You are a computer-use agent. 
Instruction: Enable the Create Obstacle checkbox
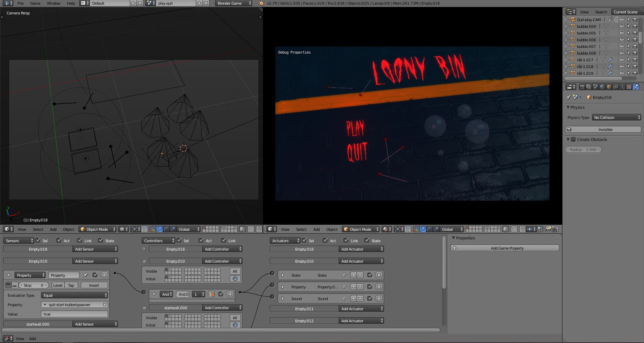tap(573, 139)
